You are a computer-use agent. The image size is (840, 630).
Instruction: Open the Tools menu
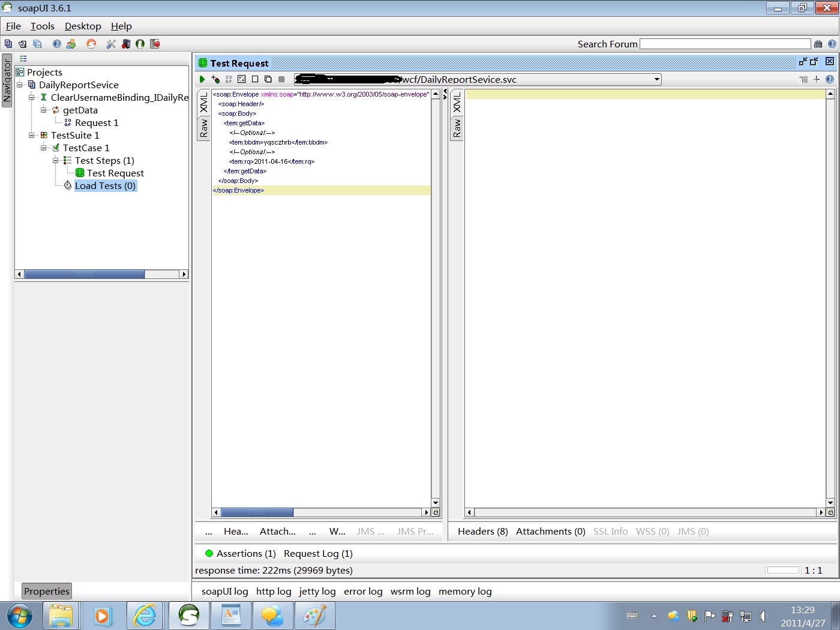(43, 26)
